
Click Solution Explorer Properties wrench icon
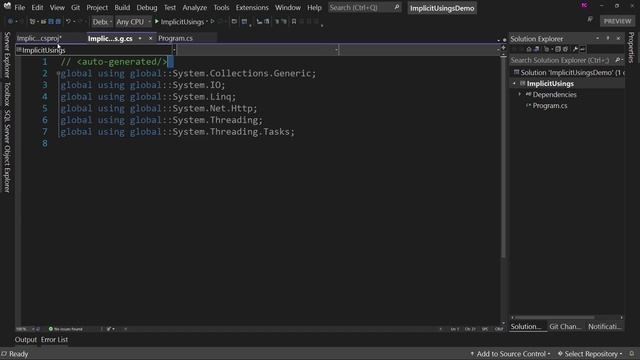point(576,49)
